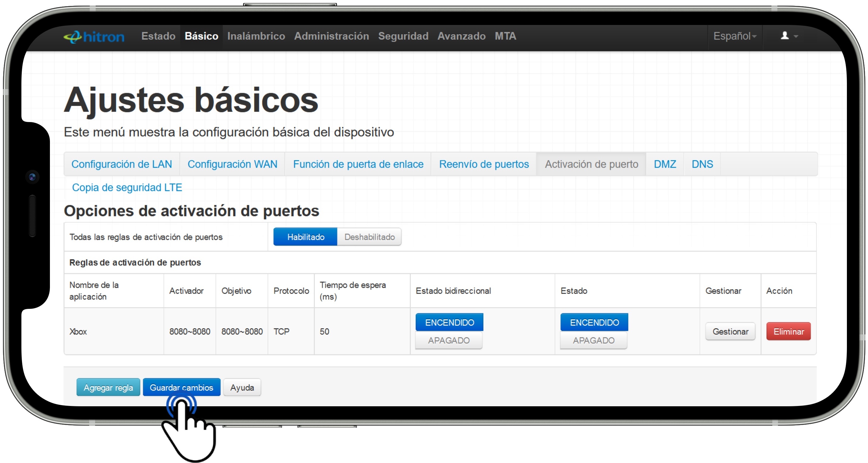Enable all port triggering rules with Habilitado
The width and height of the screenshot is (868, 463).
(305, 237)
